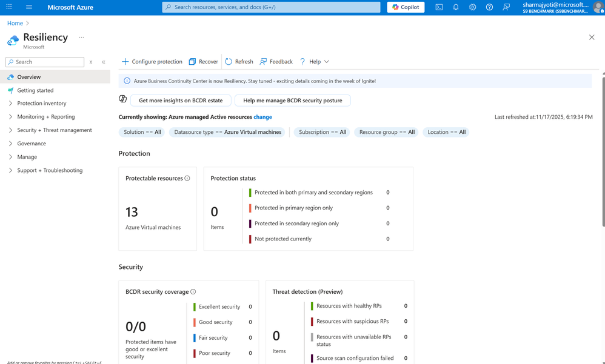Viewport: 605px width, 364px height.
Task: Open the Resiliency more options ellipsis
Action: pos(81,37)
